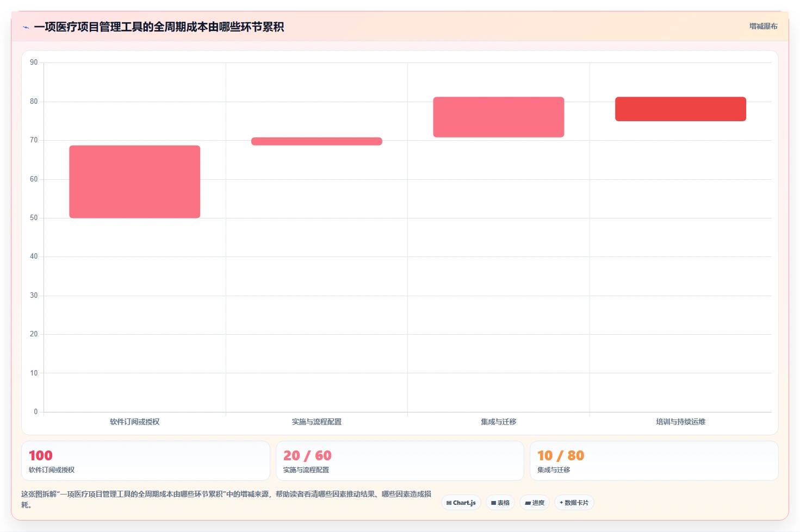This screenshot has height=532, width=800.
Task: Click the value 100 in the first data card
Action: pyautogui.click(x=41, y=455)
